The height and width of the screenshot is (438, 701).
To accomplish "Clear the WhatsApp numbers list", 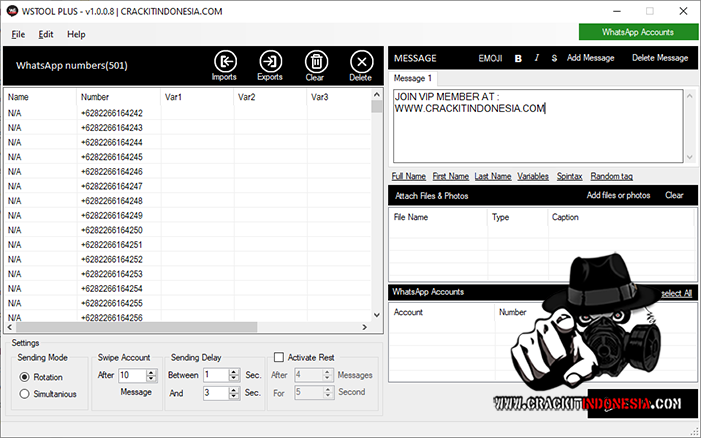I will pyautogui.click(x=315, y=64).
